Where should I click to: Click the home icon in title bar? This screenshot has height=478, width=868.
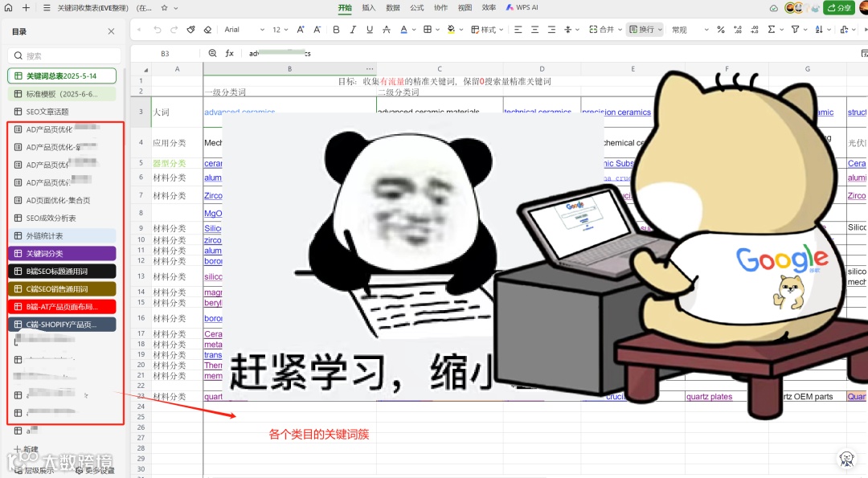pyautogui.click(x=8, y=8)
